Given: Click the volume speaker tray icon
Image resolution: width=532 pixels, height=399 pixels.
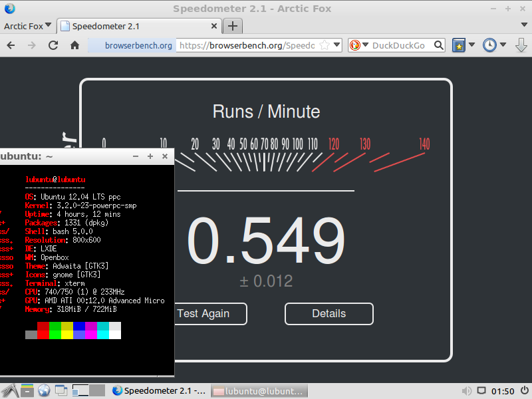Looking at the screenshot, I should [467, 391].
